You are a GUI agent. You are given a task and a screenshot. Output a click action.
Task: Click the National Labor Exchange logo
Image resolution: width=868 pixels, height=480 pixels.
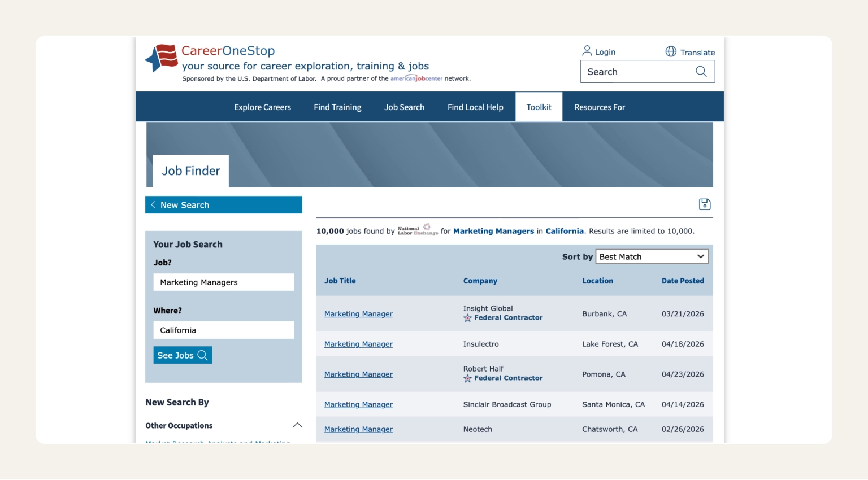(x=418, y=229)
